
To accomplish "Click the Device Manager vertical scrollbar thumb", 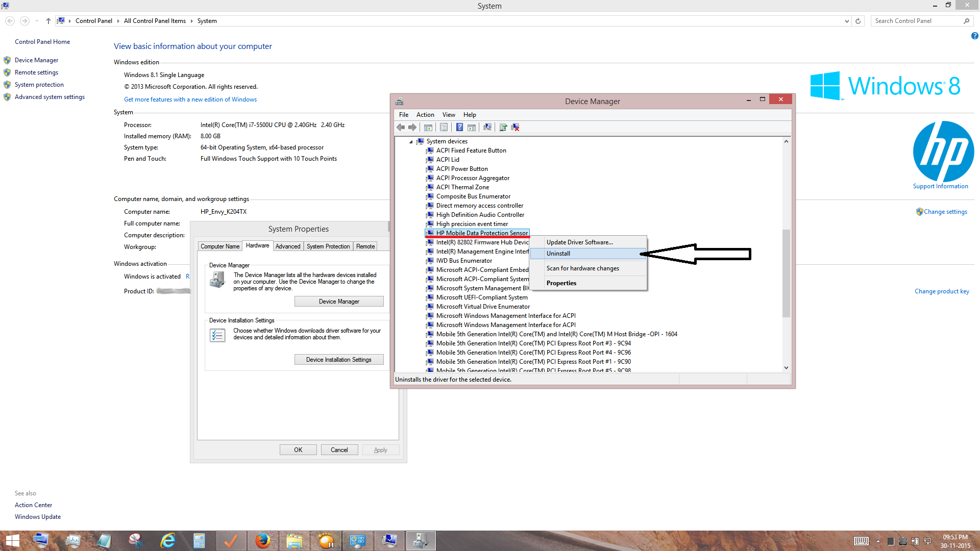I will click(786, 273).
